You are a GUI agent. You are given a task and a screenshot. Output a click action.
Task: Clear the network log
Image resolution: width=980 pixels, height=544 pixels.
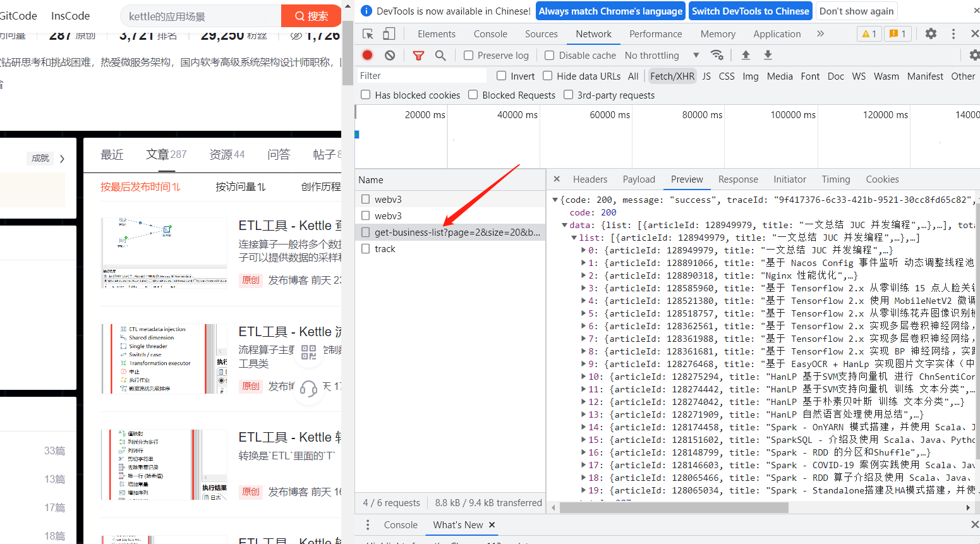tap(390, 56)
